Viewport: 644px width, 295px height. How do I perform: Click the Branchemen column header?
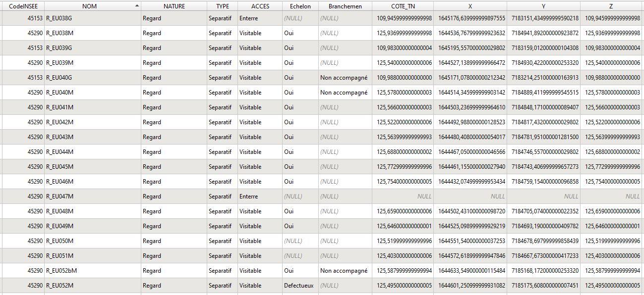pyautogui.click(x=345, y=6)
